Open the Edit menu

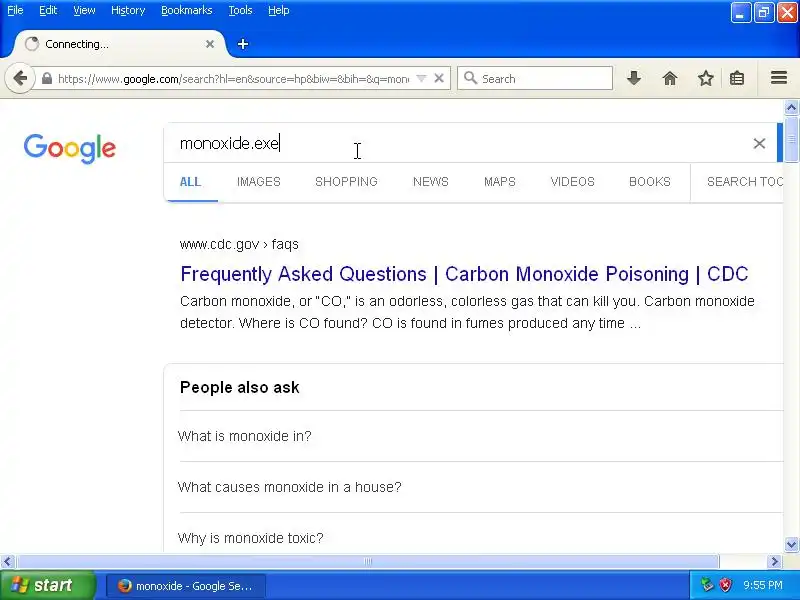pos(48,10)
